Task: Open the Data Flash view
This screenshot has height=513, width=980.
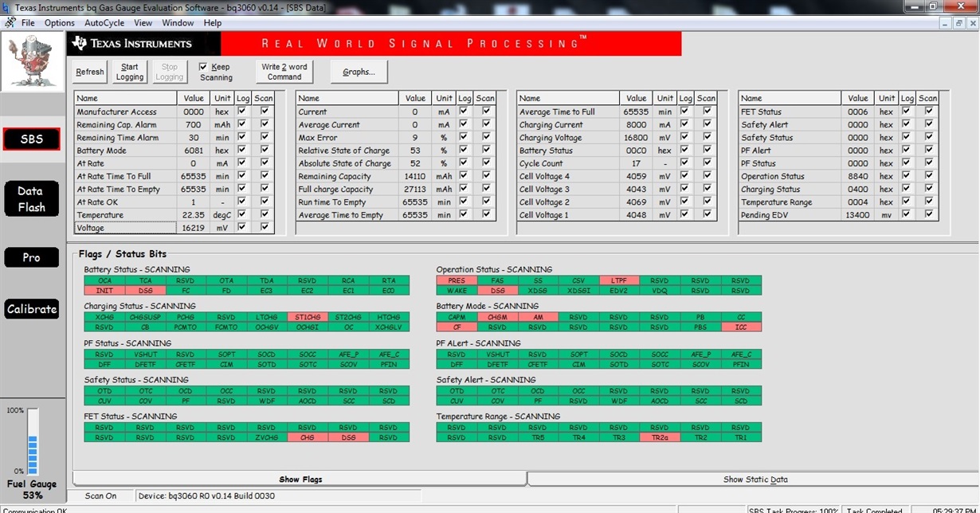Action: point(31,199)
